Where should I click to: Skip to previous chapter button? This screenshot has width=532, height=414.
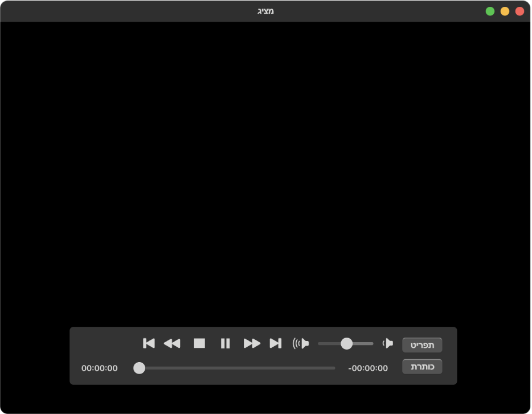(x=149, y=343)
